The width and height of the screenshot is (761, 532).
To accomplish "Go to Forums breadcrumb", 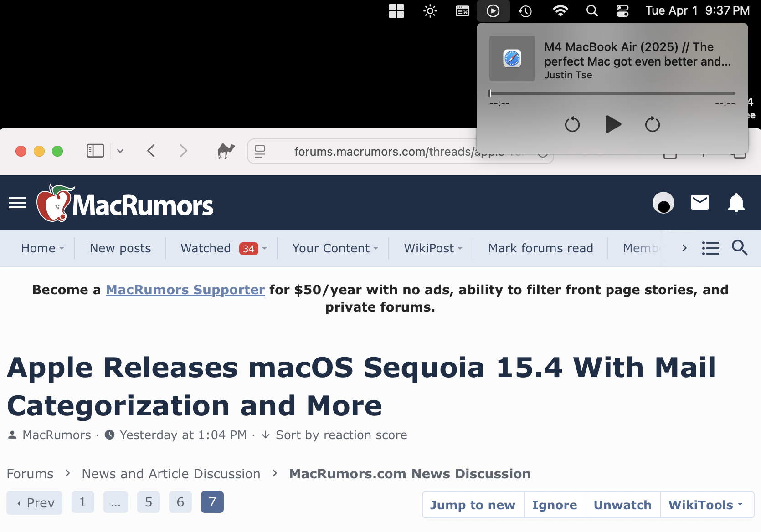I will tap(30, 474).
